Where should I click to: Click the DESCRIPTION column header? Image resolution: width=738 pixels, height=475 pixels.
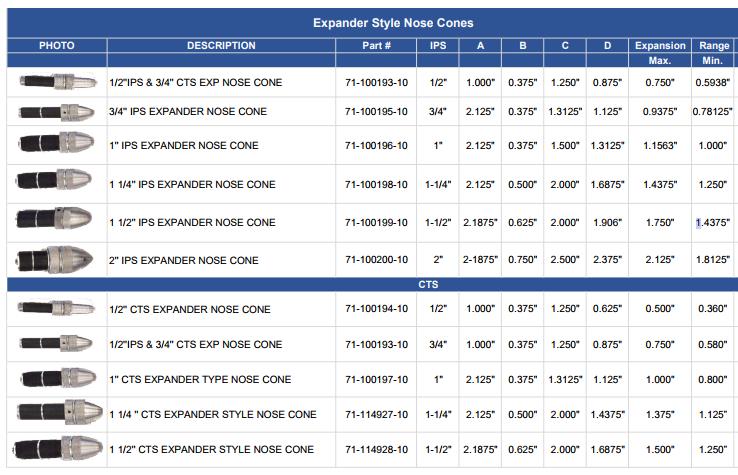(x=221, y=46)
